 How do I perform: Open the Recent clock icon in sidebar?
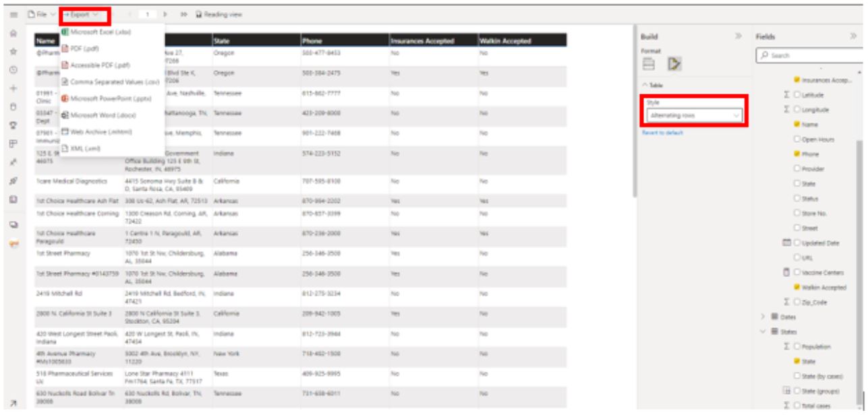click(13, 69)
